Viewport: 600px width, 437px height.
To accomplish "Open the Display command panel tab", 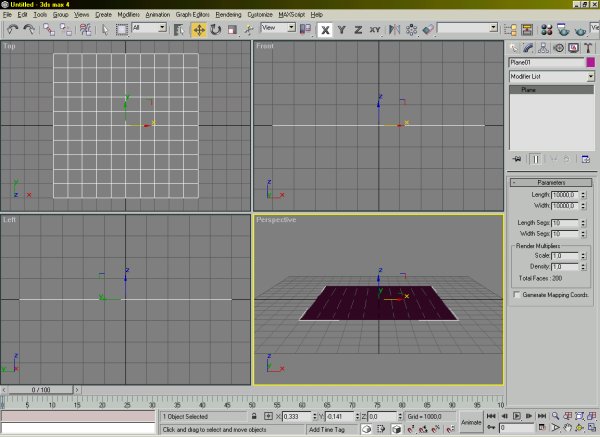I will pyautogui.click(x=574, y=46).
